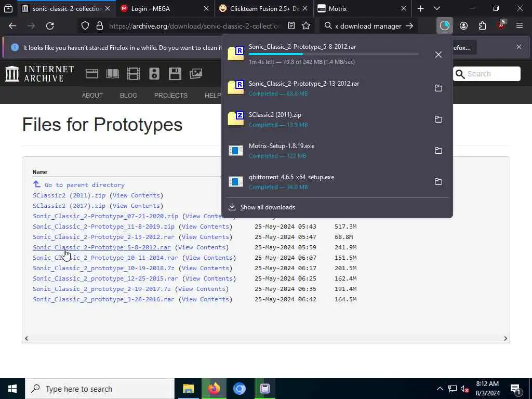Toggle reader view icon in address bar
Image resolution: width=532 pixels, height=399 pixels.
(291, 26)
